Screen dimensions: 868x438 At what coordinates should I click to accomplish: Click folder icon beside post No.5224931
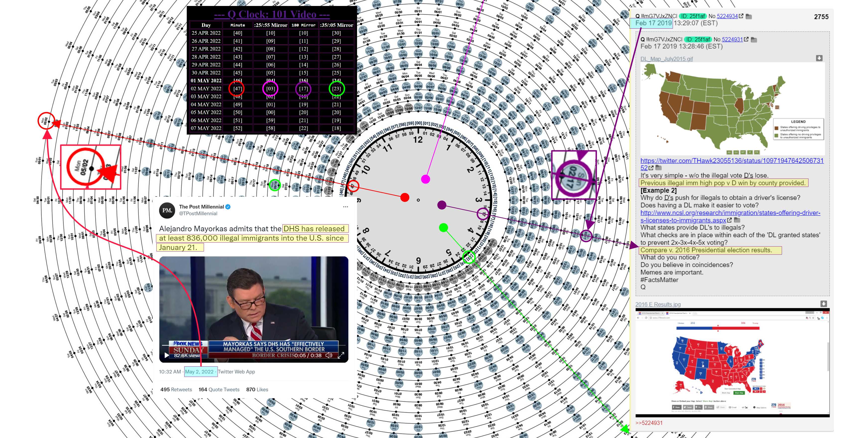pos(754,40)
